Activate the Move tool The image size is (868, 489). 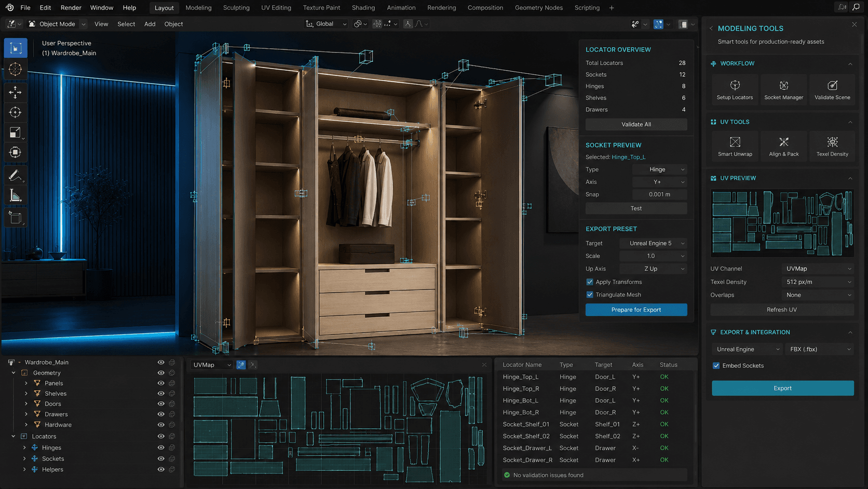click(x=15, y=92)
